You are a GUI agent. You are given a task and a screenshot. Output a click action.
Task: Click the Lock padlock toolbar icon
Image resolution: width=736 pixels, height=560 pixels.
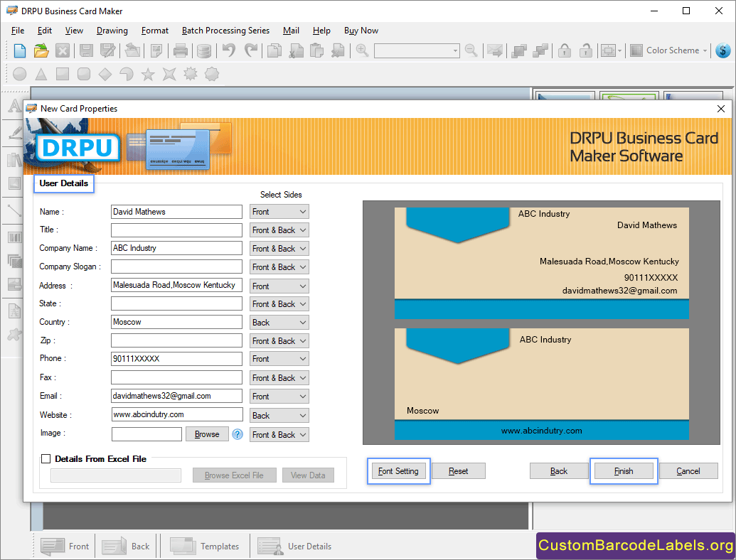pyautogui.click(x=565, y=50)
